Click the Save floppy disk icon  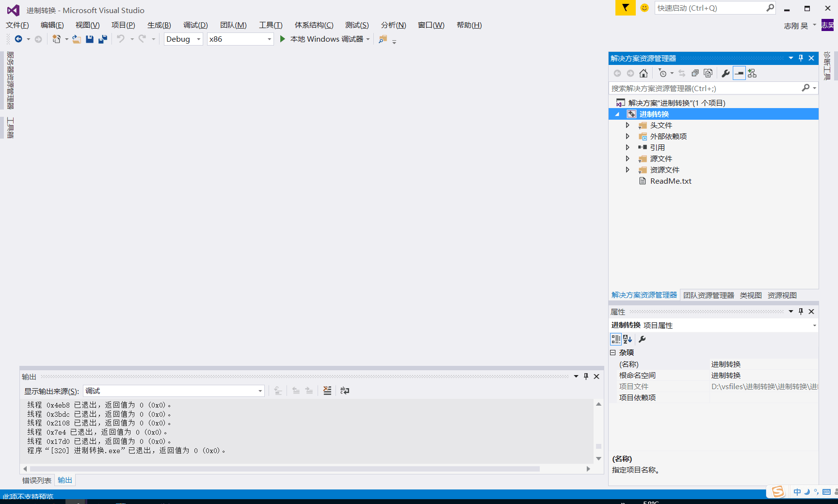[x=90, y=39]
